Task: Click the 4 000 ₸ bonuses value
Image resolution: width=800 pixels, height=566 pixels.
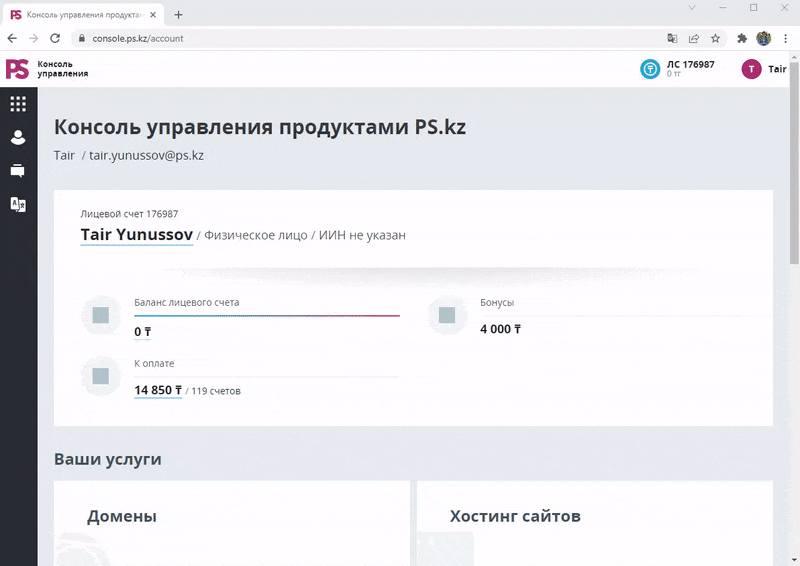Action: (x=501, y=329)
